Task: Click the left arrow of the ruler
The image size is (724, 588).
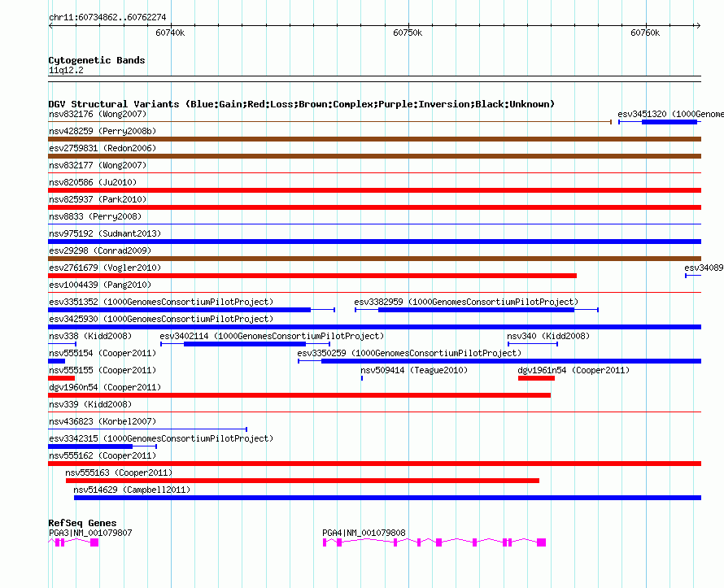Action: pyautogui.click(x=50, y=25)
